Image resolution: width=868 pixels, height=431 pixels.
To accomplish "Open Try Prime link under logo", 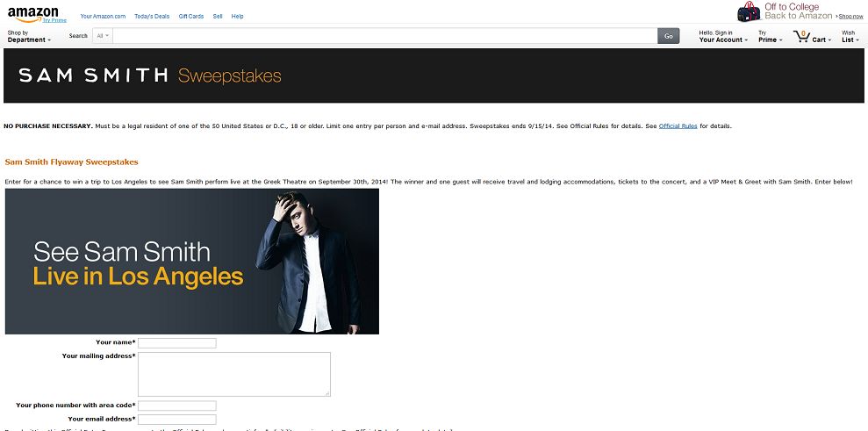I will coord(54,20).
